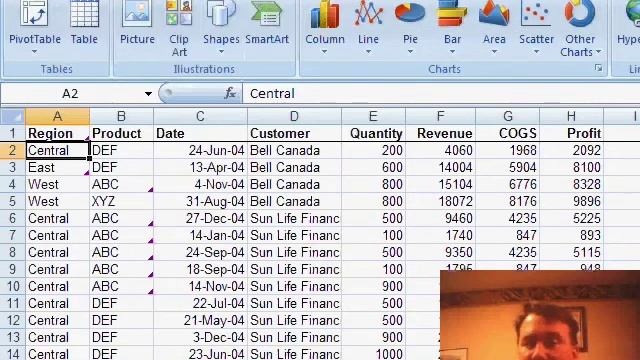Expand the PivotTable dropdown arrow

35,52
